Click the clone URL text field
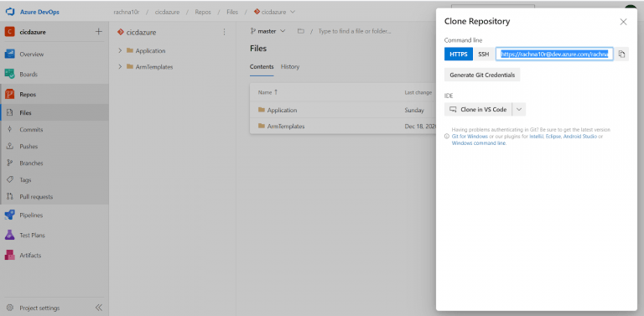 (x=554, y=54)
